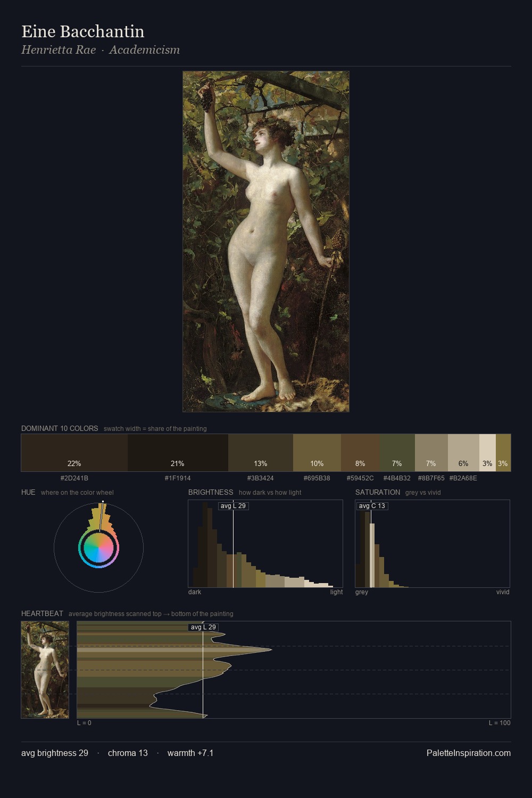Click the 'SATURATION' section heading

(378, 492)
